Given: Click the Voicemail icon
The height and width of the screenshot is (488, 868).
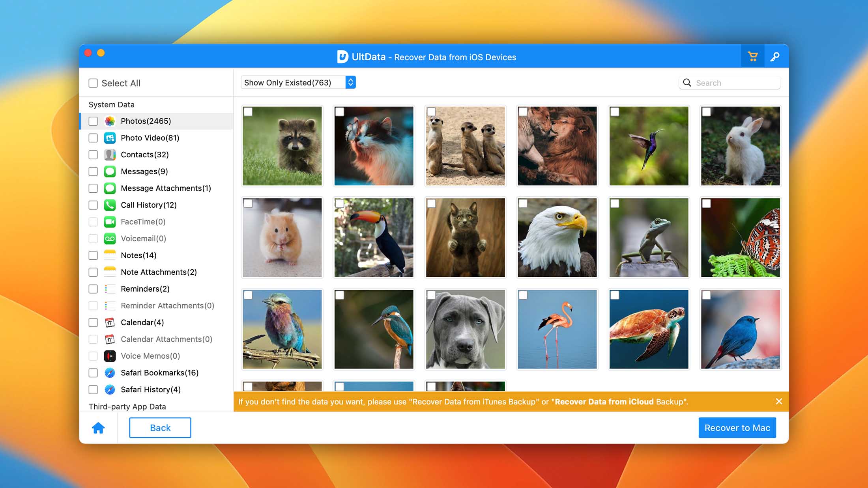Looking at the screenshot, I should point(110,238).
